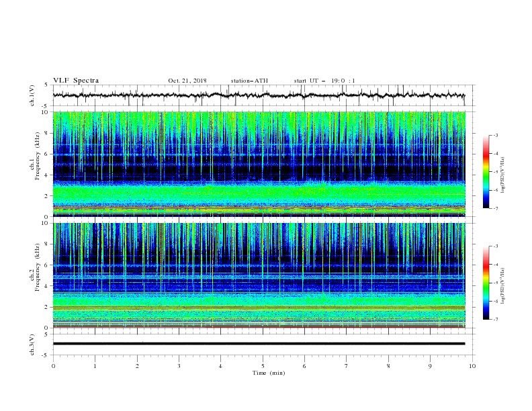Click the time axis tick label "4"
This screenshot has height=411, width=532.
(x=220, y=366)
